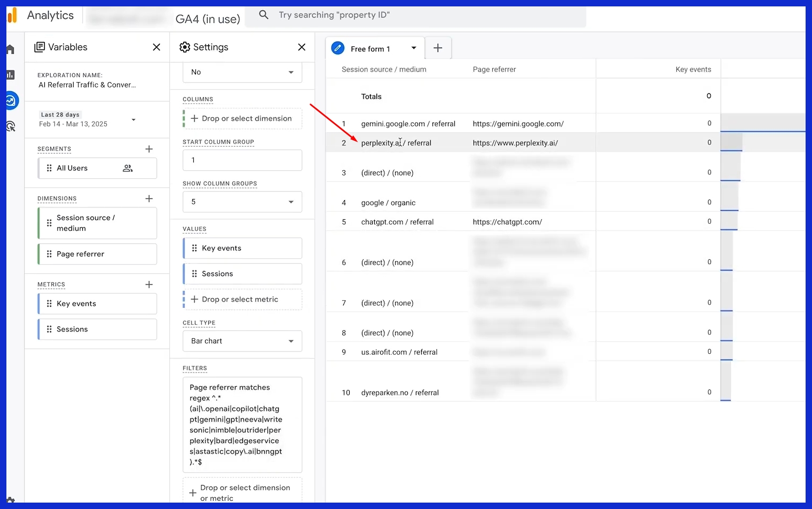
Task: Click 'https://chatgpt.com/' referrer cell
Action: pyautogui.click(x=507, y=222)
